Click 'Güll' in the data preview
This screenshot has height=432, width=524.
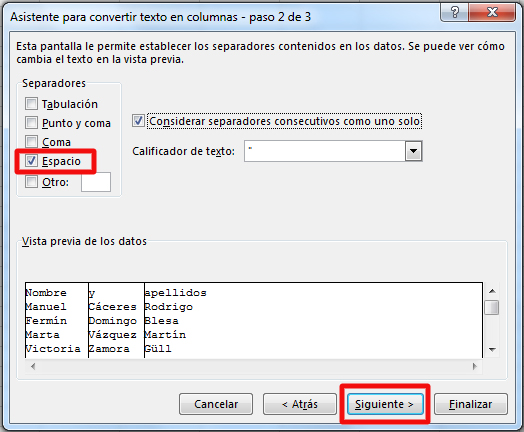tap(158, 349)
